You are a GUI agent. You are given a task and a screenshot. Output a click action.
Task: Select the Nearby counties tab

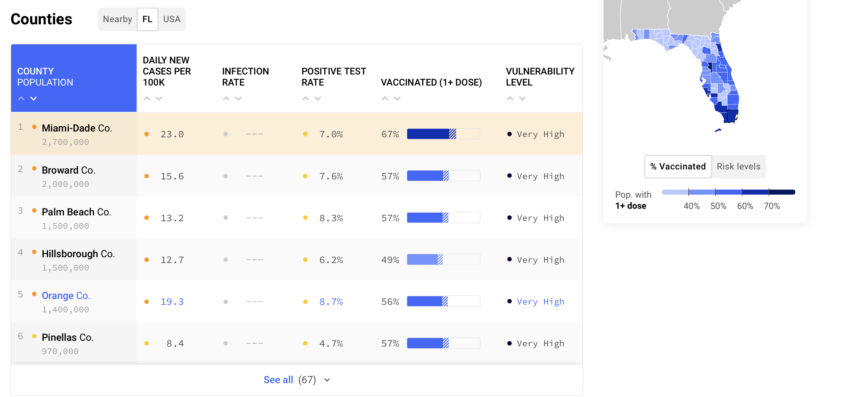pyautogui.click(x=117, y=19)
